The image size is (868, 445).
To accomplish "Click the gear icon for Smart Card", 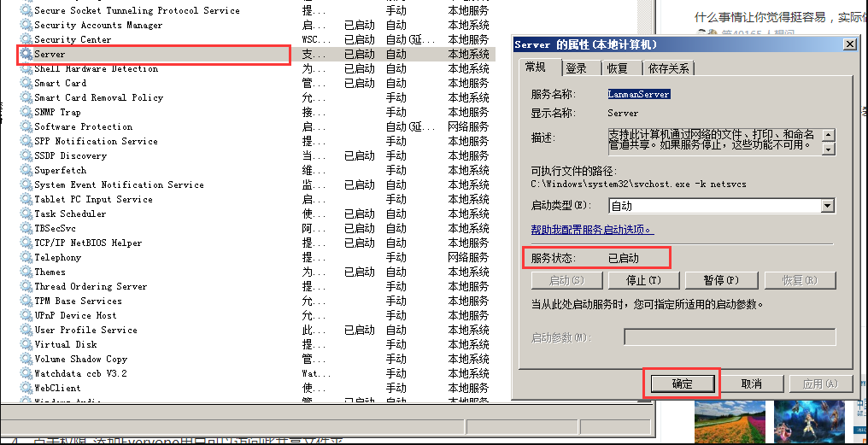I will (x=26, y=84).
